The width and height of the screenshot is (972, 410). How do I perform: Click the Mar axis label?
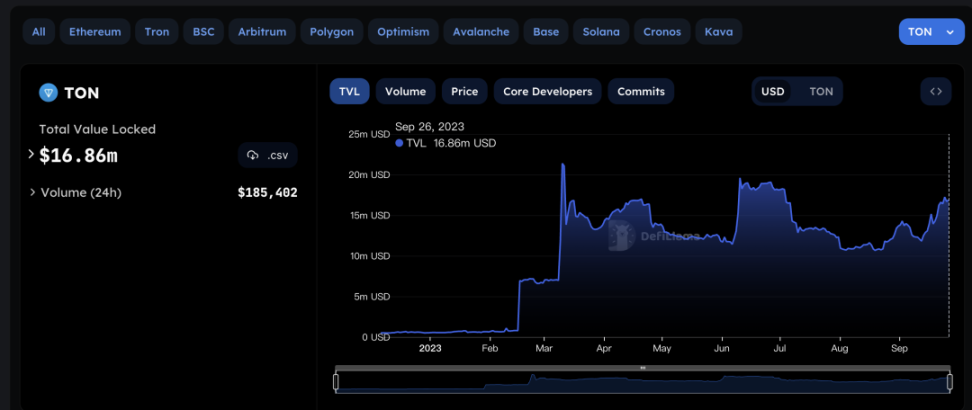544,348
